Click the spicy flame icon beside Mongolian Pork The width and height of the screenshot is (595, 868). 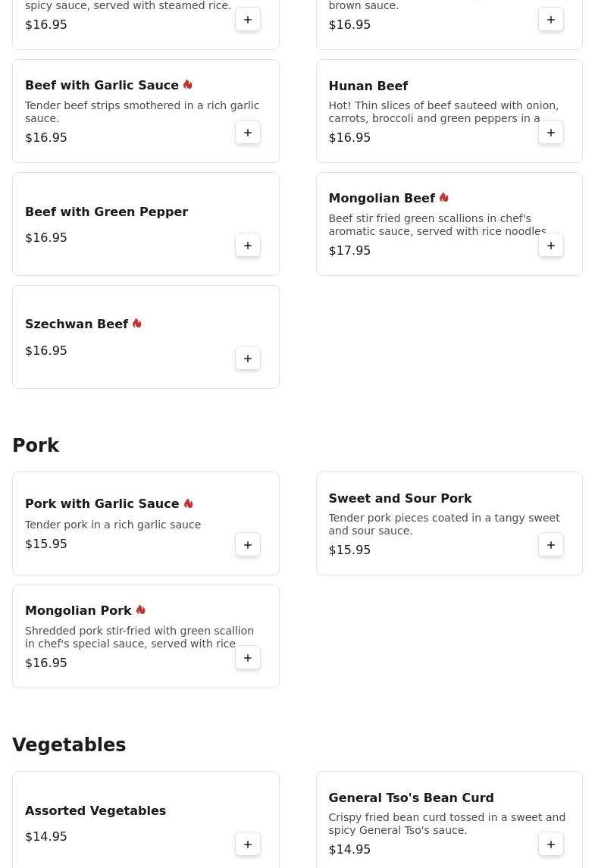coord(141,610)
